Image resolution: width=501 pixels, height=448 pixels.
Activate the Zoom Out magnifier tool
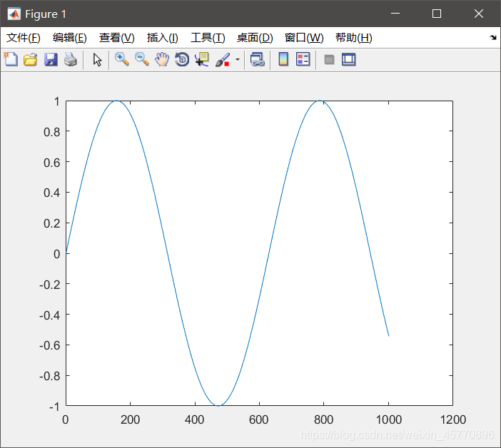142,60
